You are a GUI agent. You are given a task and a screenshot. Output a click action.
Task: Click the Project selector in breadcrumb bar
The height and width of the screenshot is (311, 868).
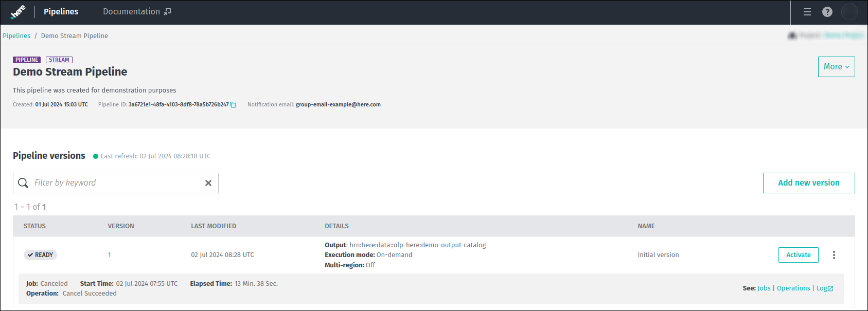[825, 35]
